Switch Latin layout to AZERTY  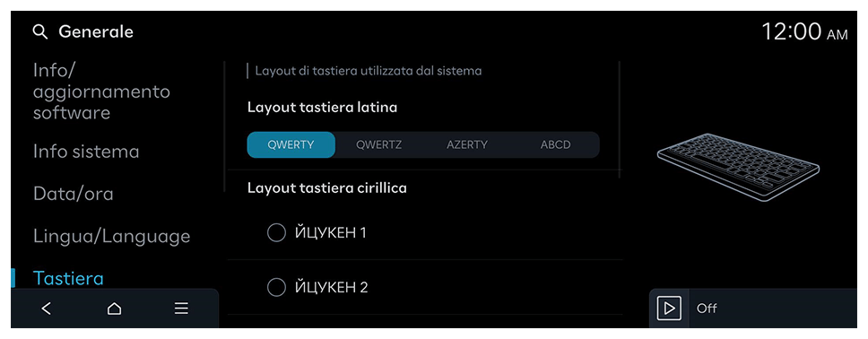466,145
